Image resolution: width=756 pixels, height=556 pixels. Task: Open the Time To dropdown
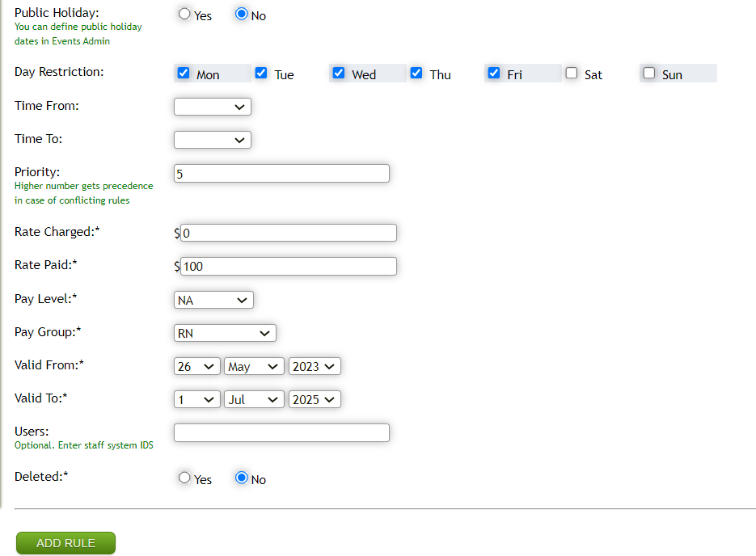pos(212,139)
